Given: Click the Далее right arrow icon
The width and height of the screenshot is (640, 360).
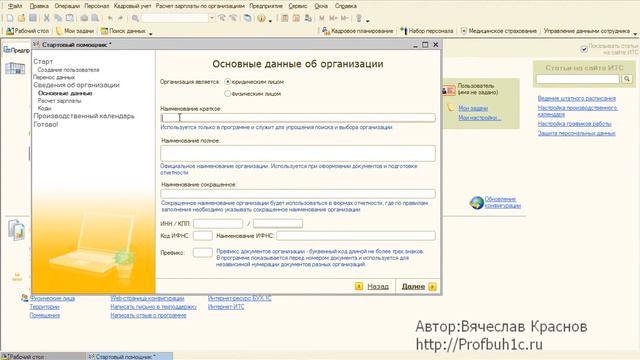Looking at the screenshot, I should pyautogui.click(x=432, y=287).
